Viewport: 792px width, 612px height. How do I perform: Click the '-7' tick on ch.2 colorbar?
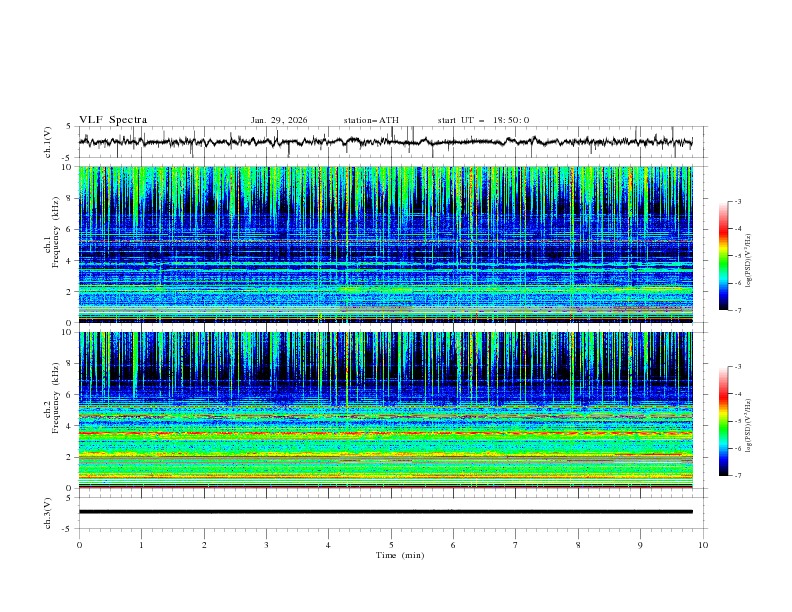737,476
